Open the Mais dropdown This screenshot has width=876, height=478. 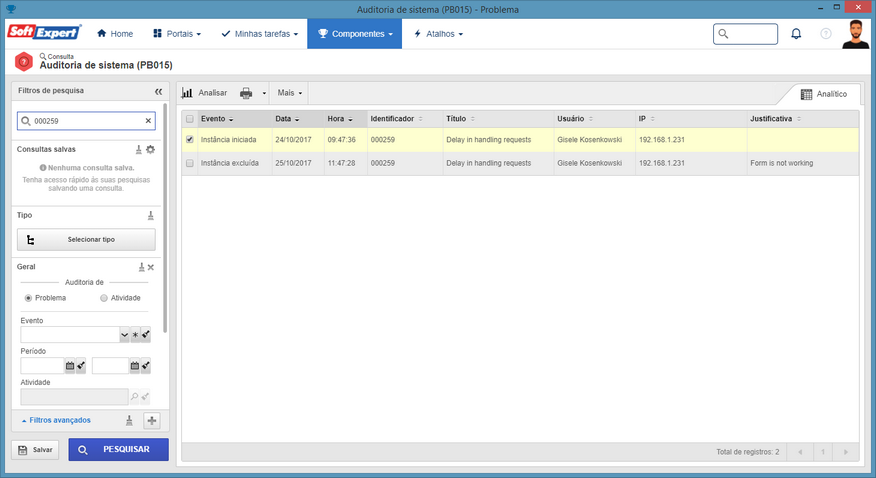coord(289,93)
